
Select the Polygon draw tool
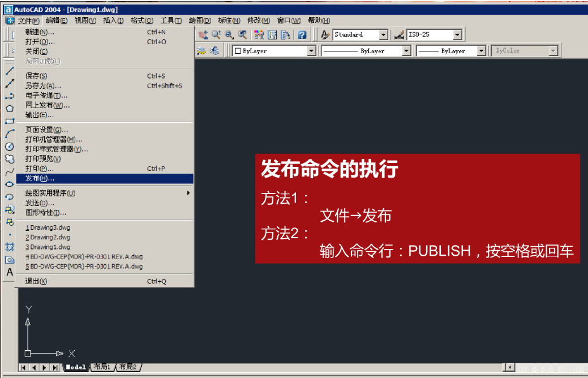point(9,108)
